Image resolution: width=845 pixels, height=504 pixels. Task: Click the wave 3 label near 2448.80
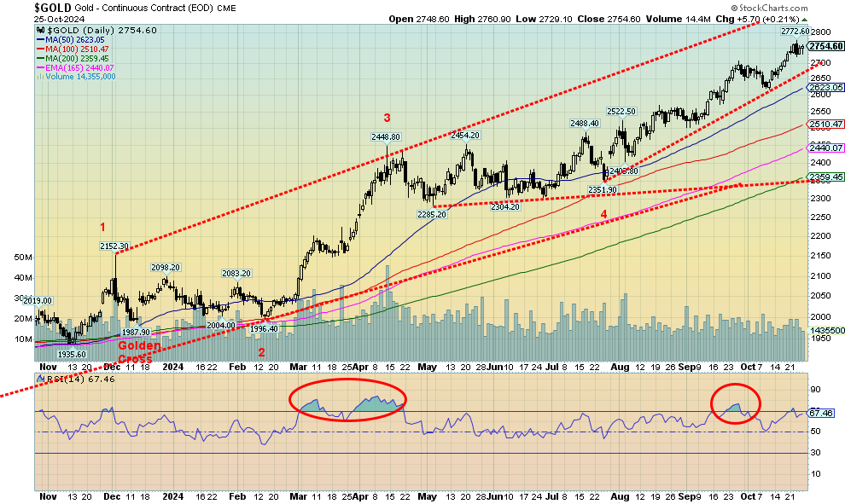386,118
